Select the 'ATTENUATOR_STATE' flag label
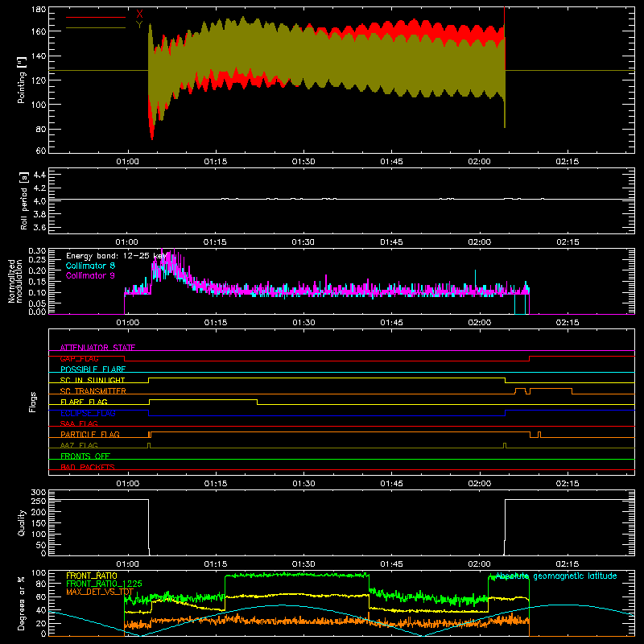644x644 pixels. click(x=97, y=348)
